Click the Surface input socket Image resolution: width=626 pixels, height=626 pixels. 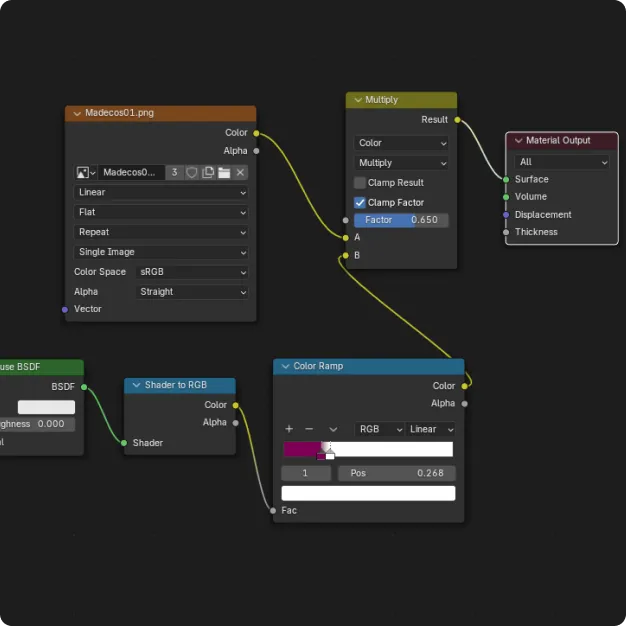pyautogui.click(x=506, y=180)
